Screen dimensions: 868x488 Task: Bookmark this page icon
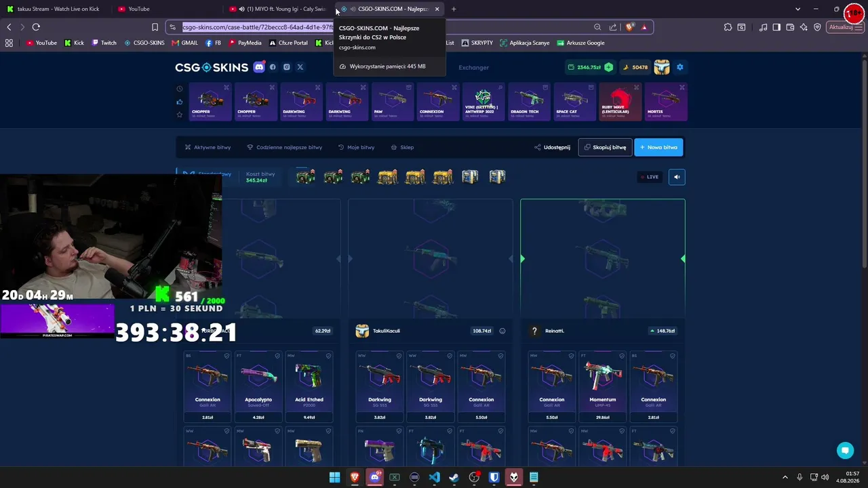[x=155, y=27]
